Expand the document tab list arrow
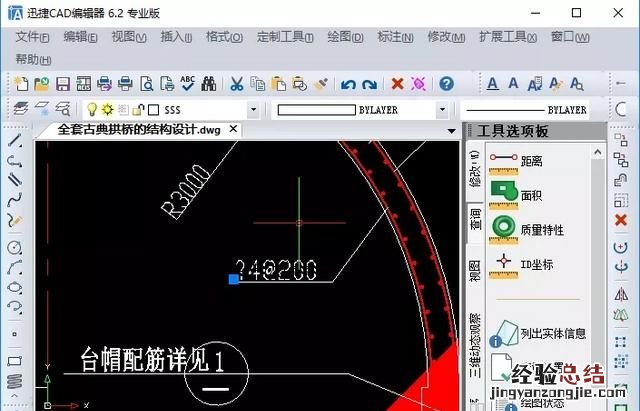 click(x=451, y=131)
